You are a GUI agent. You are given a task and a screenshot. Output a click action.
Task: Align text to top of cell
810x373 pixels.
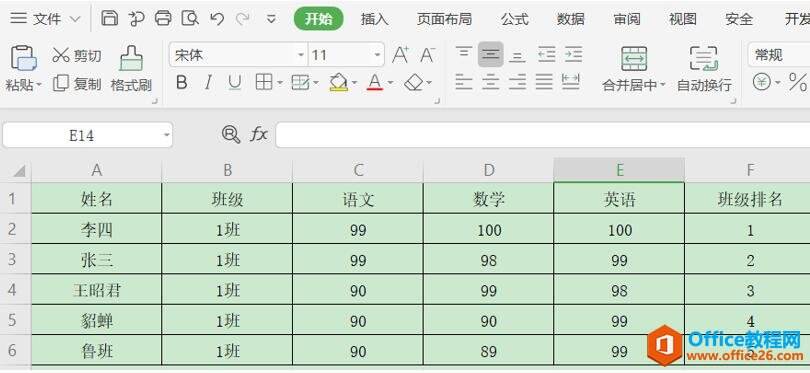[x=463, y=53]
